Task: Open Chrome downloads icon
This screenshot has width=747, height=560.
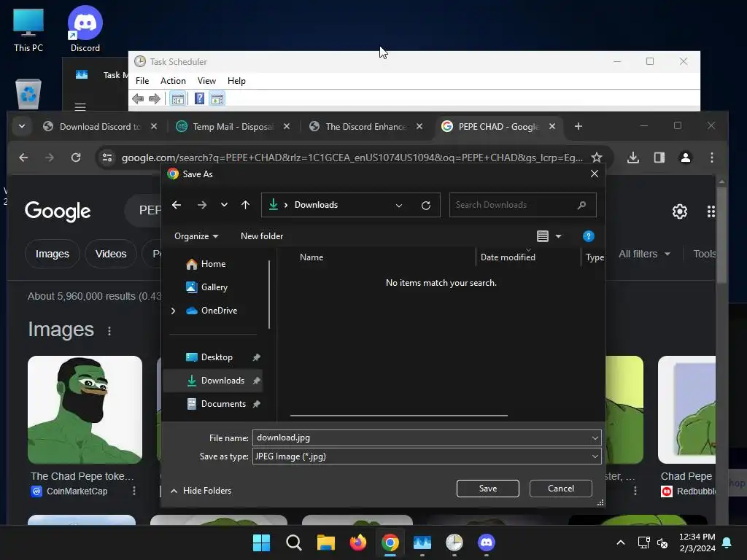Action: [x=633, y=157]
